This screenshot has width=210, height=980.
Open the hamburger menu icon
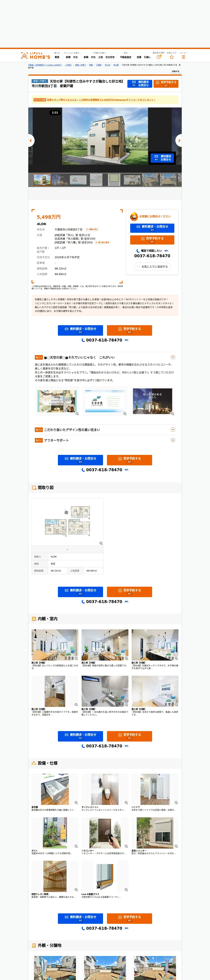(183, 57)
